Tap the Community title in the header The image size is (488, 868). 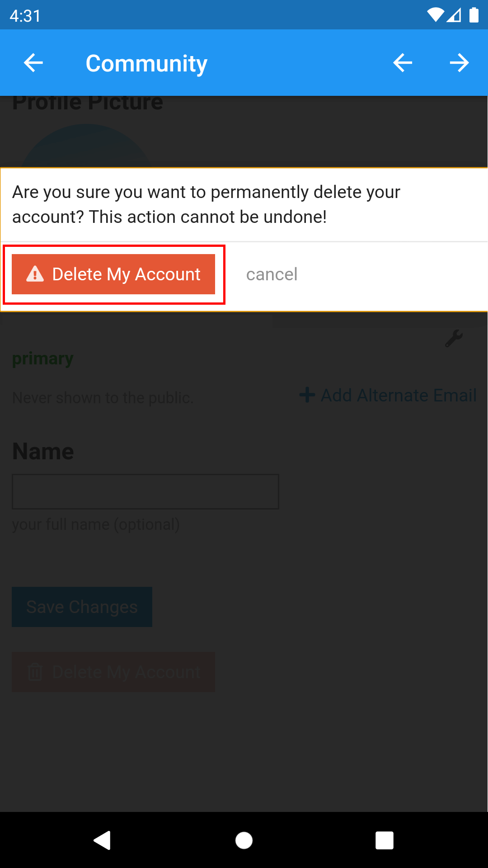tap(146, 63)
